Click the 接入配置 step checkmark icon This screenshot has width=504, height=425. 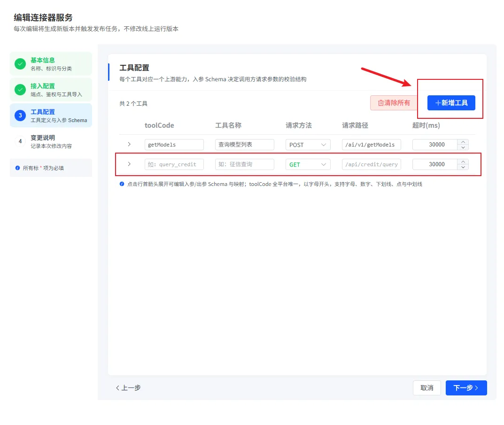click(20, 90)
